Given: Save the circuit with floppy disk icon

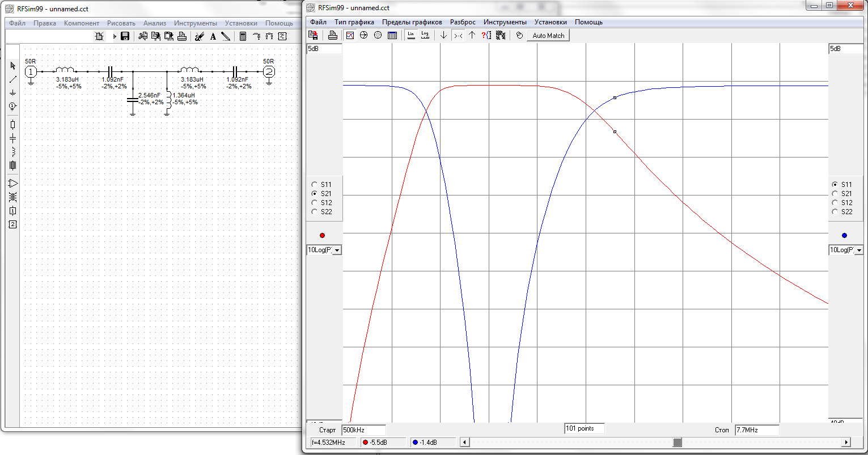Looking at the screenshot, I should click(125, 36).
